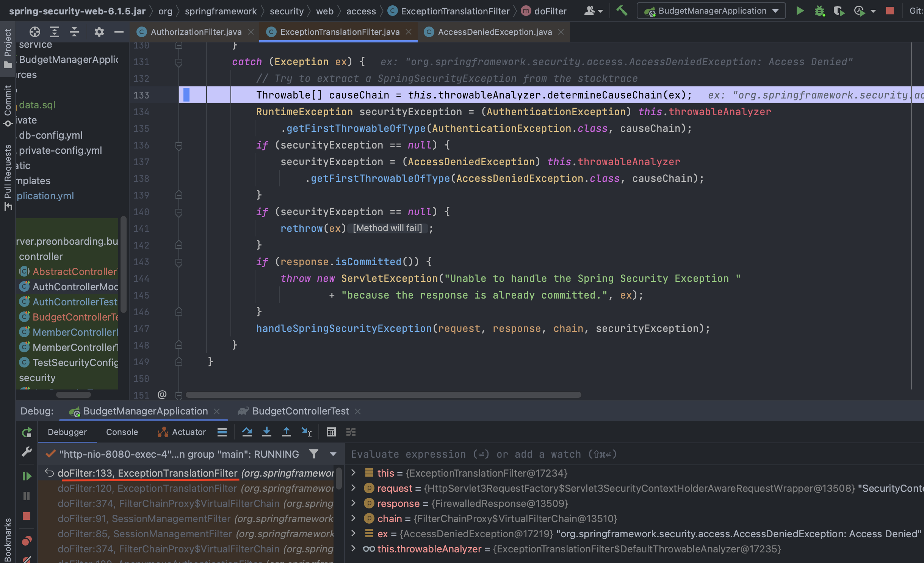Expand the 'request' variable node
The height and width of the screenshot is (563, 924).
[353, 488]
